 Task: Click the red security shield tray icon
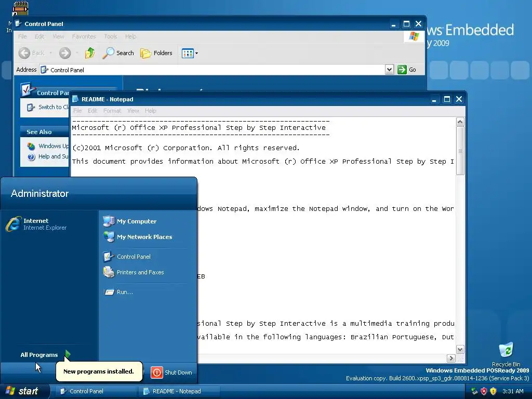click(484, 391)
